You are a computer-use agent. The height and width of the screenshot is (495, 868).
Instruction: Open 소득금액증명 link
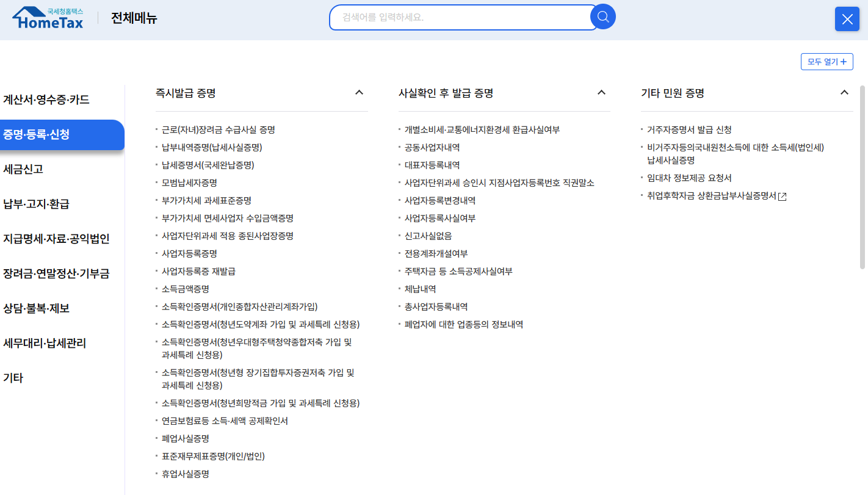(186, 289)
